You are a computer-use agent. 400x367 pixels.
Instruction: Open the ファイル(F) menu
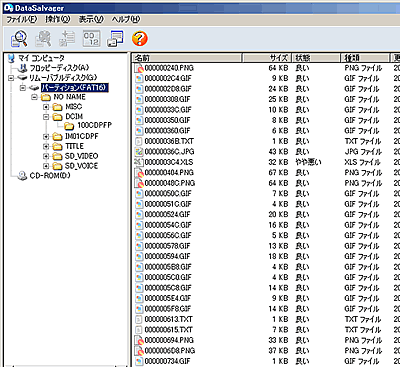pos(22,19)
